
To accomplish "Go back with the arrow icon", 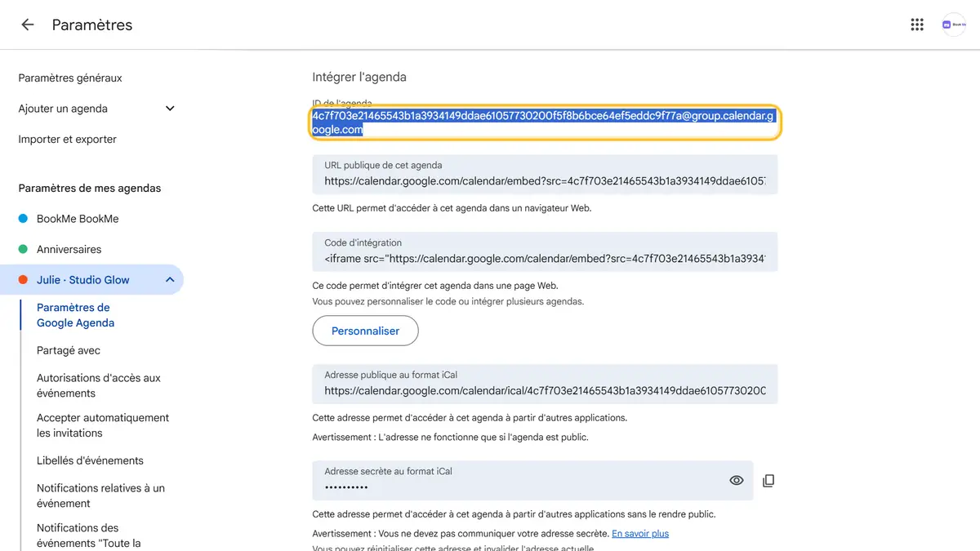I will (28, 24).
